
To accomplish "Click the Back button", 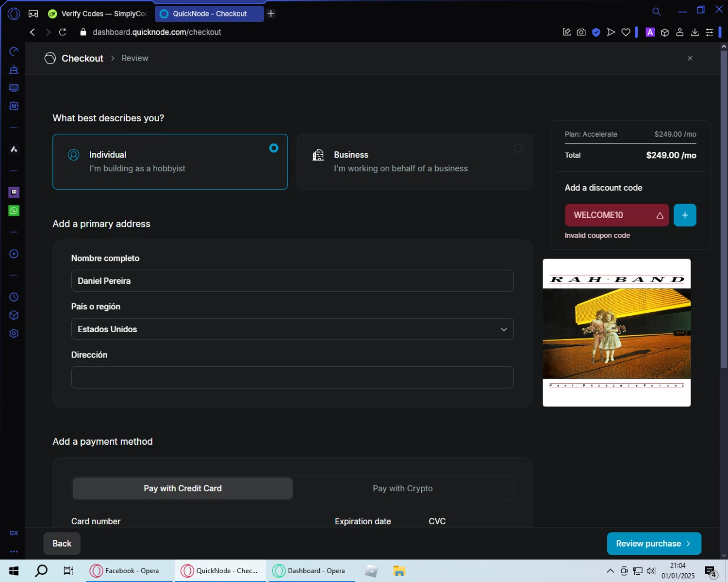I will tap(62, 544).
